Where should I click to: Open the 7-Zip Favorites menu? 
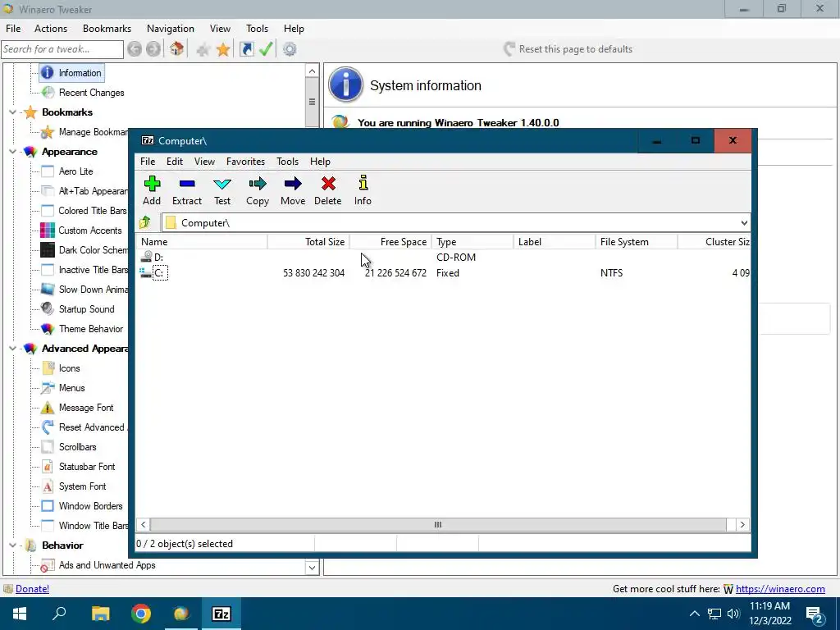tap(245, 162)
